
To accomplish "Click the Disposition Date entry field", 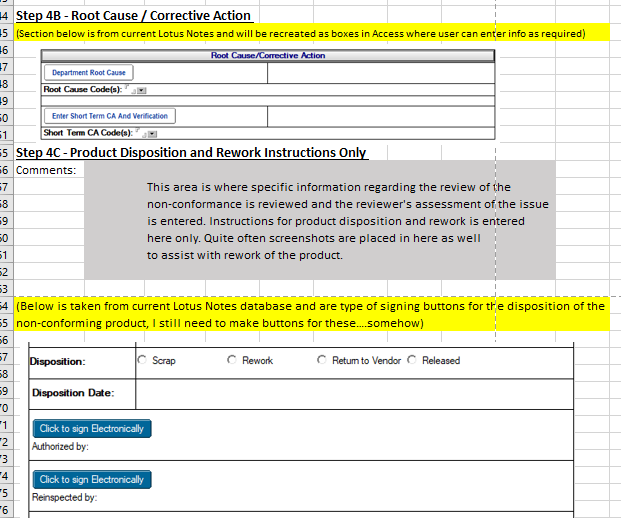I will [x=354, y=394].
